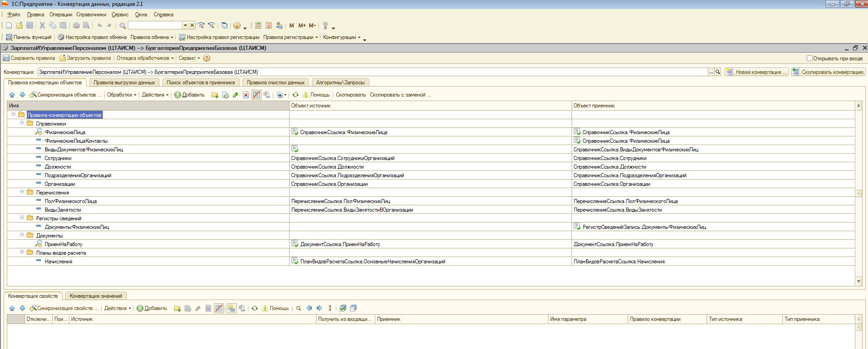This screenshot has height=349, width=868.
Task: Open the Конфигурации dropdown
Action: pyautogui.click(x=342, y=37)
